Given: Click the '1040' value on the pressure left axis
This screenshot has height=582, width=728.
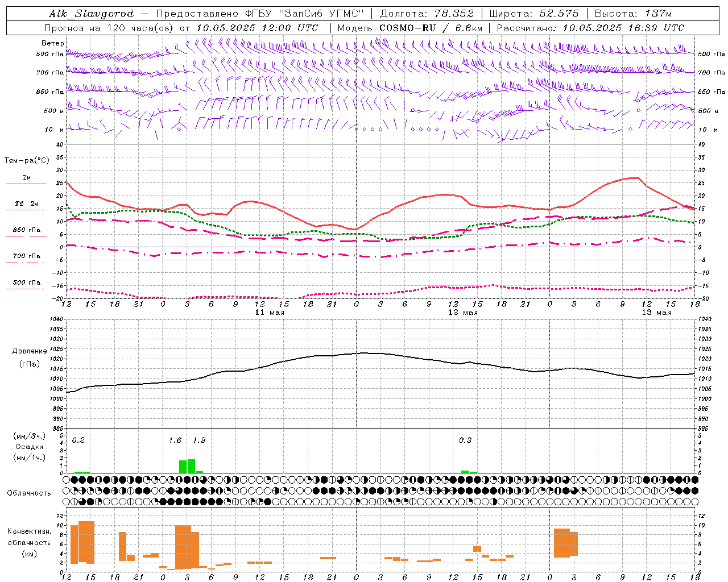Looking at the screenshot, I should (x=57, y=319).
